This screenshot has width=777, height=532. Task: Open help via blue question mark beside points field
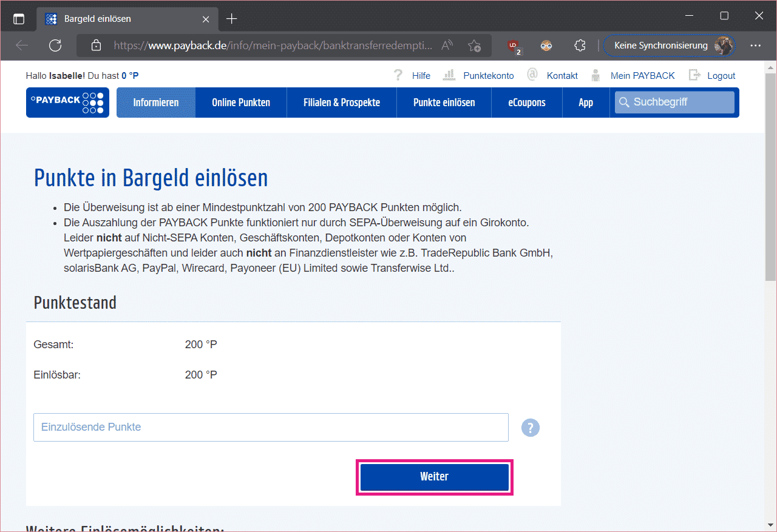pos(531,428)
